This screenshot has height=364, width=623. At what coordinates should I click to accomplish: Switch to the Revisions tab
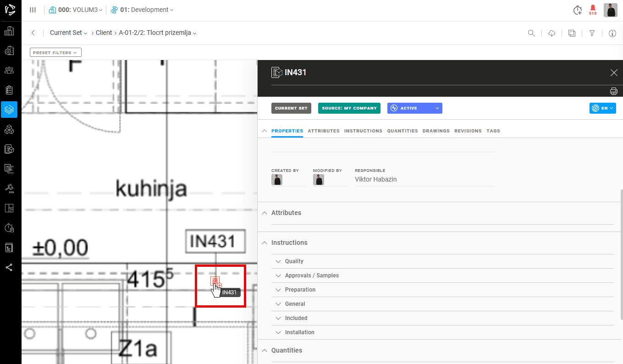pyautogui.click(x=468, y=131)
